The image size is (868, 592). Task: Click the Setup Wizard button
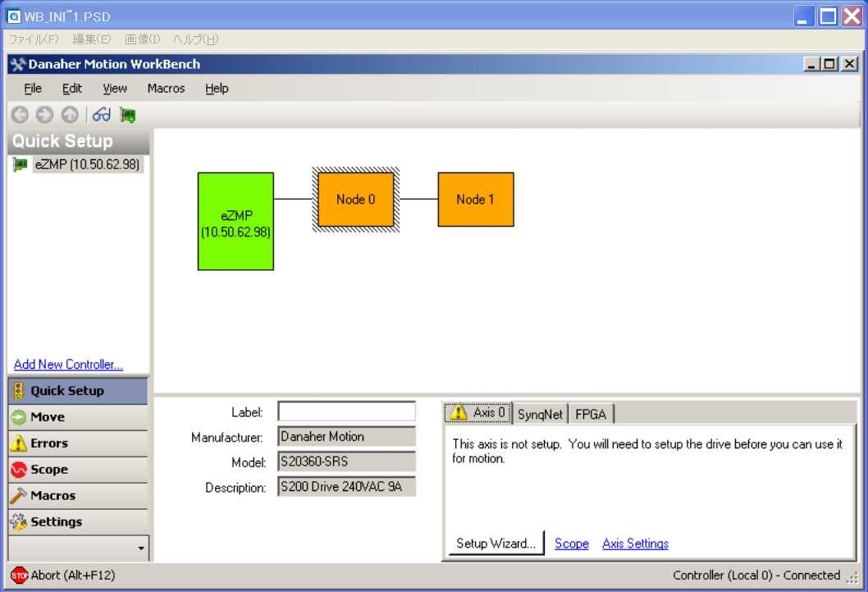point(496,544)
